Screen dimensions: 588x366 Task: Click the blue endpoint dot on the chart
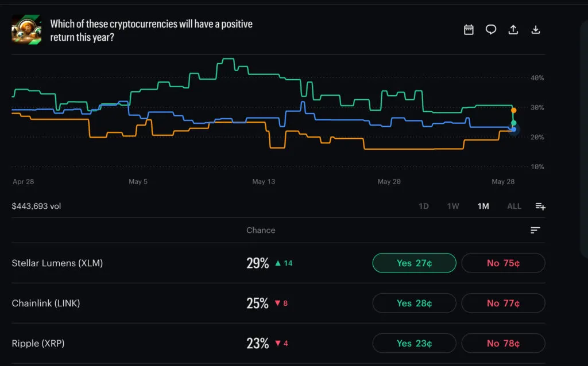click(x=514, y=129)
